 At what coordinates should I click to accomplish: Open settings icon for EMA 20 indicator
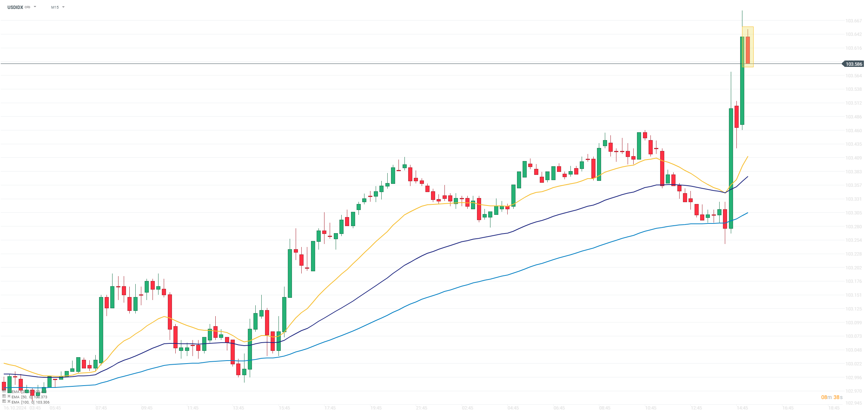coord(4,392)
